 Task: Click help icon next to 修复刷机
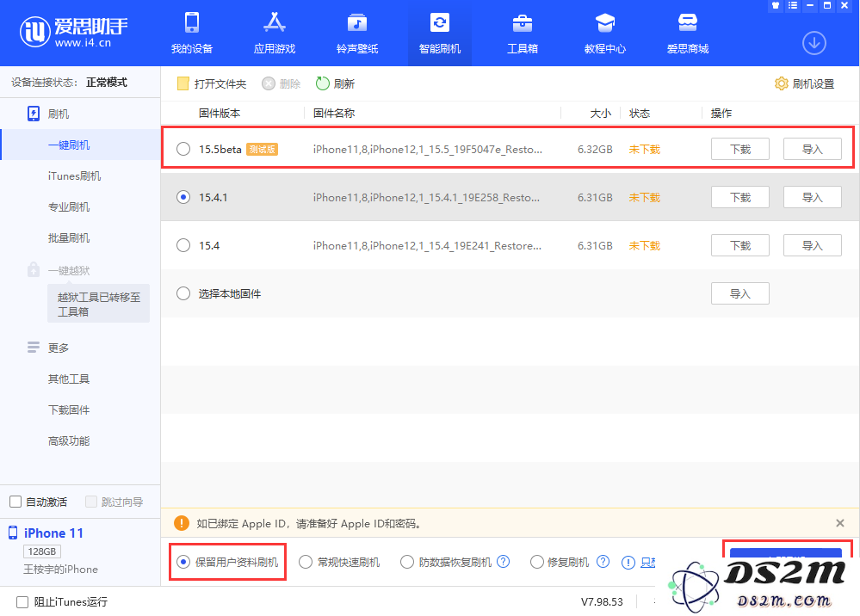point(603,561)
